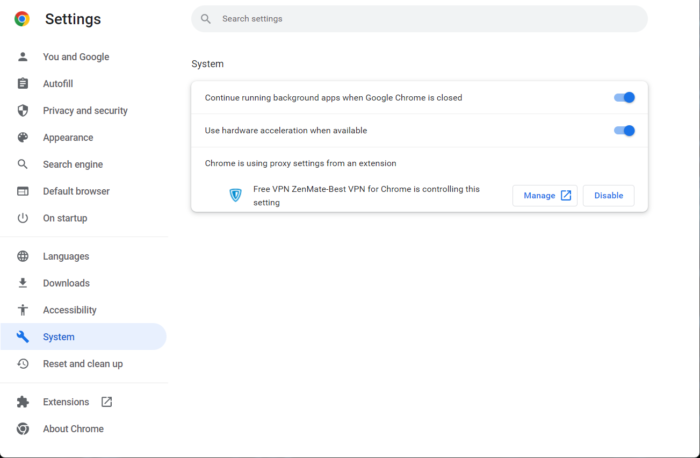The image size is (700, 458).
Task: Toggle continue running background apps switch
Action: pyautogui.click(x=624, y=98)
